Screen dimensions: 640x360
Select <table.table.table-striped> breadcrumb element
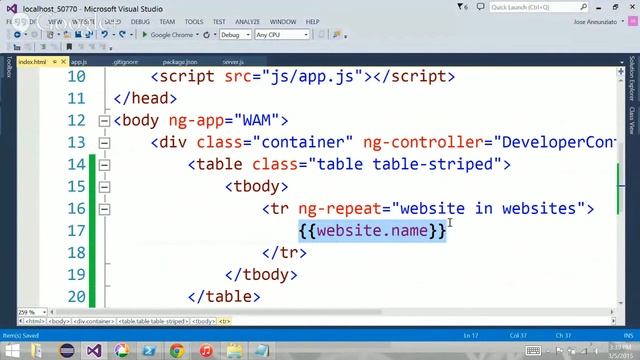(153, 322)
